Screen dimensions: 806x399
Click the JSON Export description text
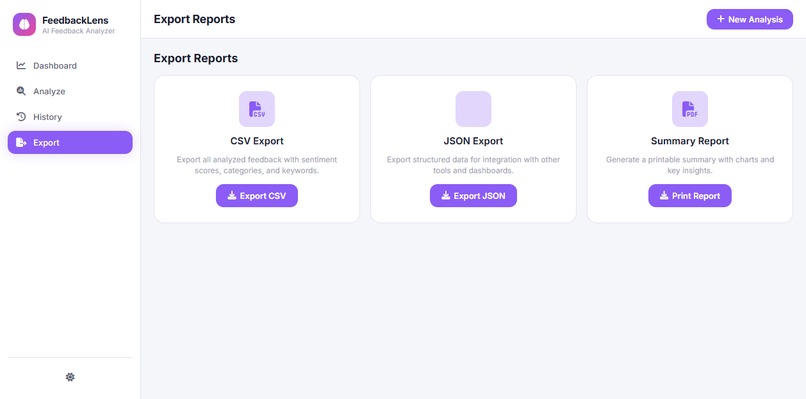point(473,165)
